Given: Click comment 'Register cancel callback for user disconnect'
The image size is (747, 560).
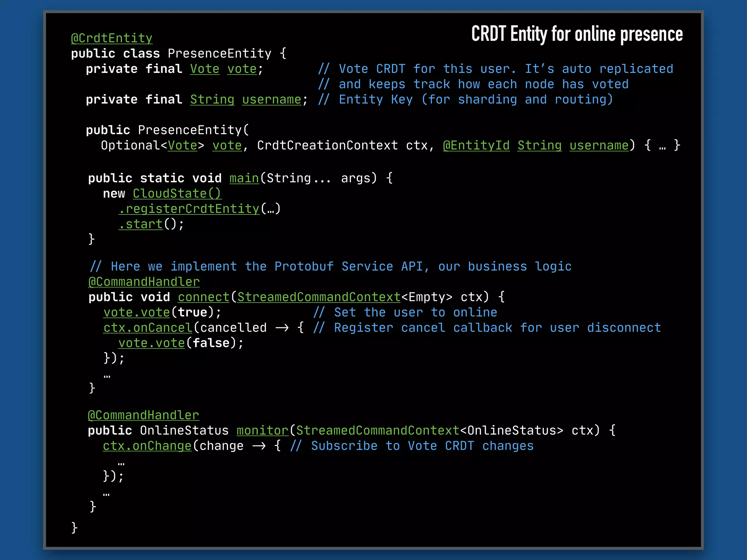Looking at the screenshot, I should click(487, 328).
